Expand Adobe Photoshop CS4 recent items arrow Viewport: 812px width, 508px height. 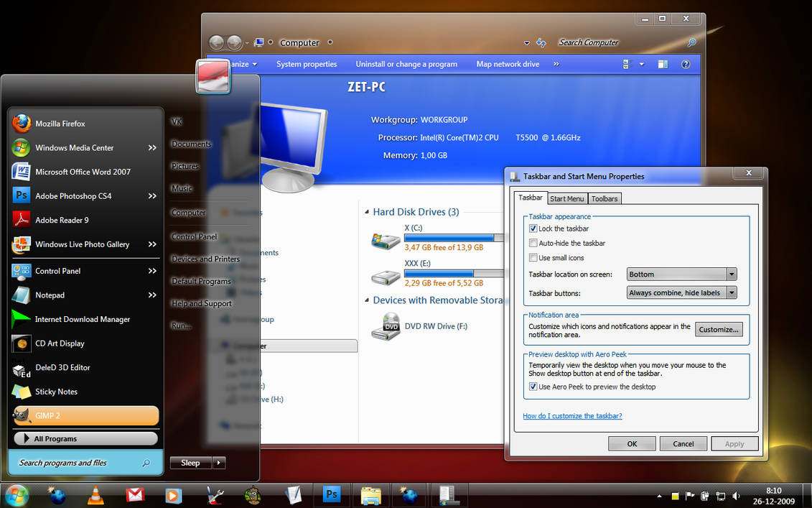click(x=152, y=196)
